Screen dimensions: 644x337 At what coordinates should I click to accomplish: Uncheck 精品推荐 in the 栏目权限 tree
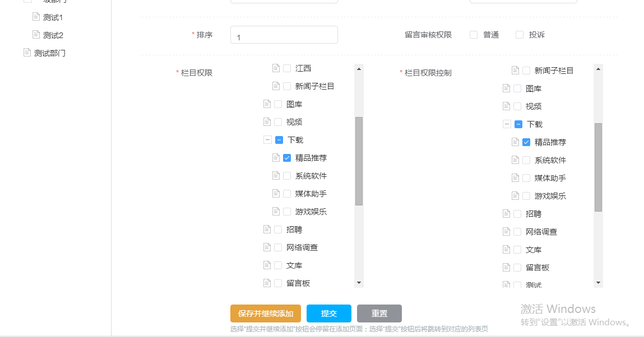287,158
